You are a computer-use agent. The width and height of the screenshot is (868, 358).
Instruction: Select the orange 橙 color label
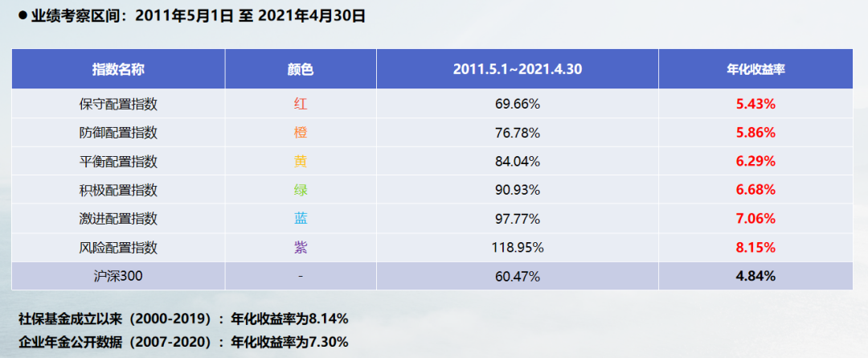(300, 133)
